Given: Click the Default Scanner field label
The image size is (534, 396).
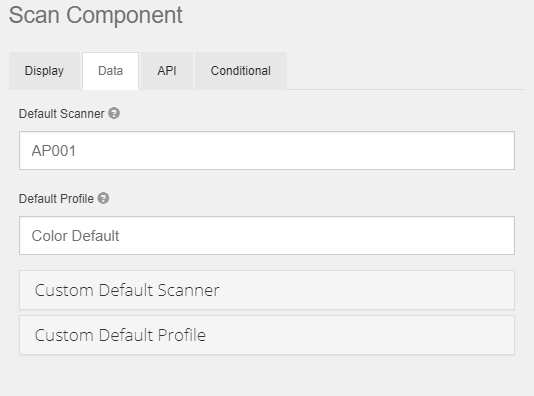Looking at the screenshot, I should click(x=62, y=114).
